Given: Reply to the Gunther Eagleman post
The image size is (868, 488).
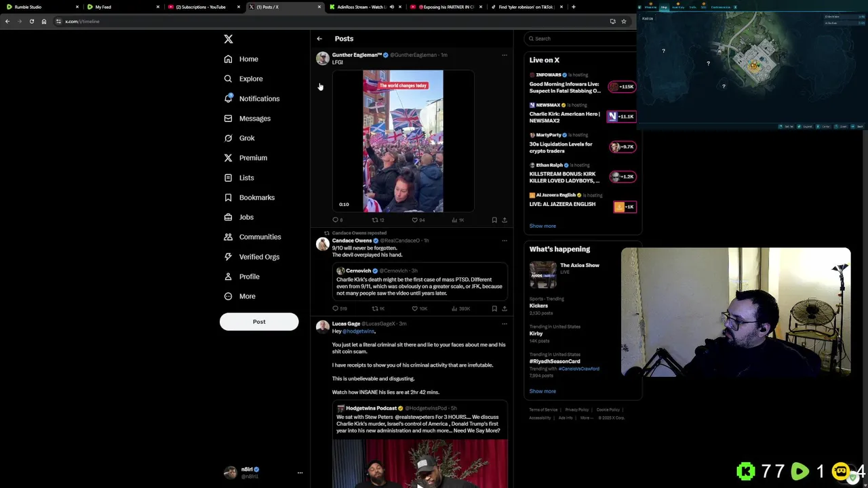Looking at the screenshot, I should [337, 220].
